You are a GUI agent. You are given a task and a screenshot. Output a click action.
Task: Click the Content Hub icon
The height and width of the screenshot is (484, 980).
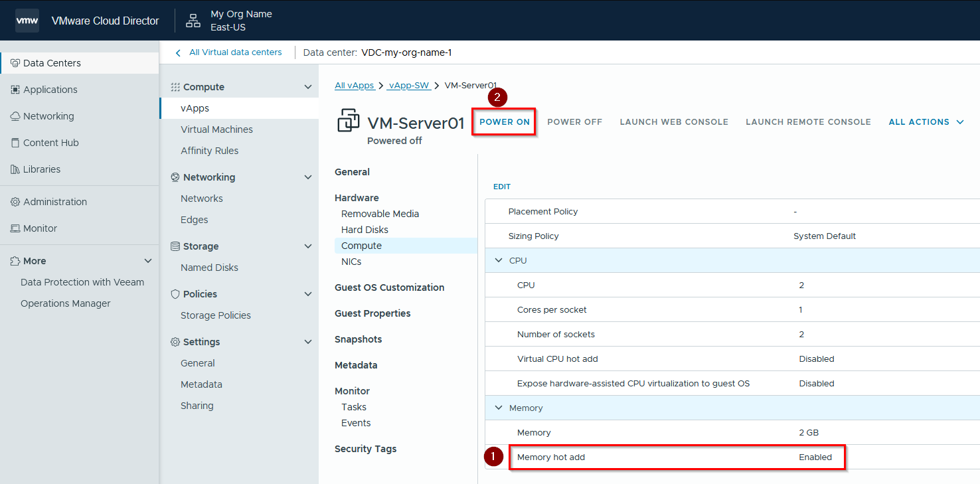[x=16, y=143]
